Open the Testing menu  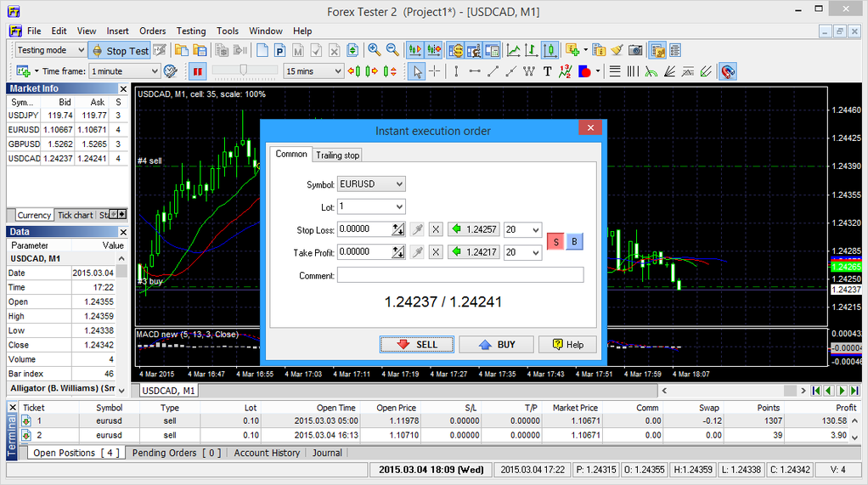point(191,31)
